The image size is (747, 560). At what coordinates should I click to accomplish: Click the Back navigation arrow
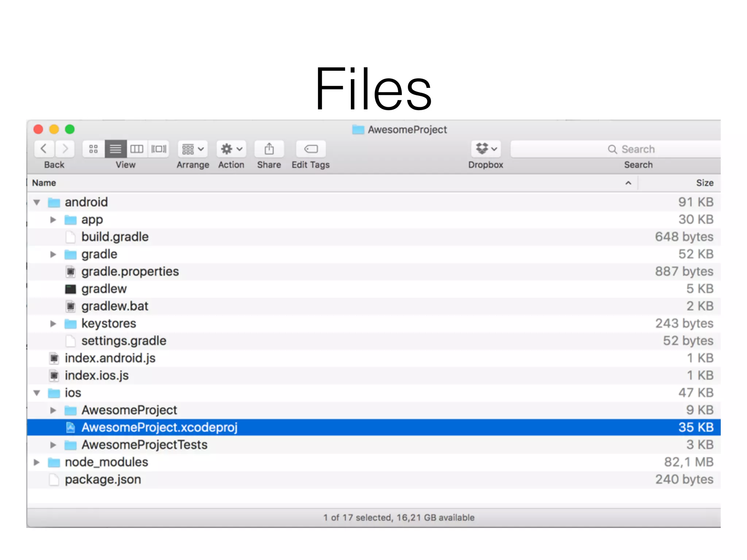[x=44, y=149]
